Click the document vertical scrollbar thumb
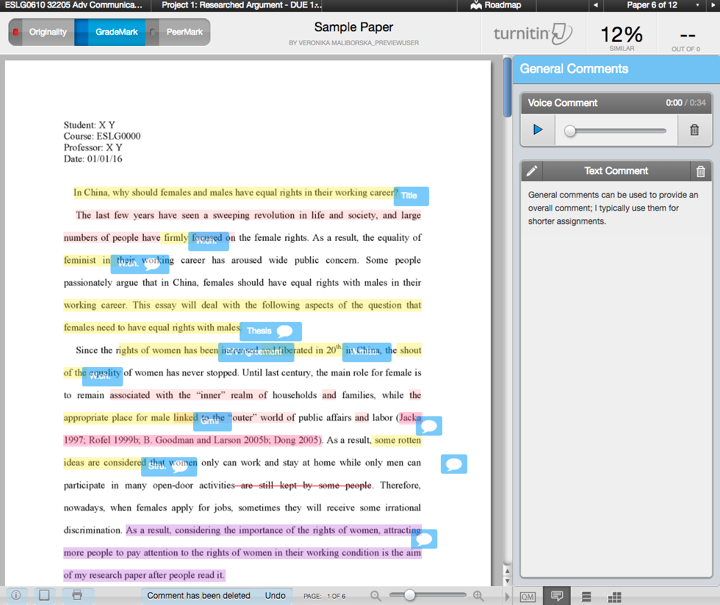 point(507,87)
